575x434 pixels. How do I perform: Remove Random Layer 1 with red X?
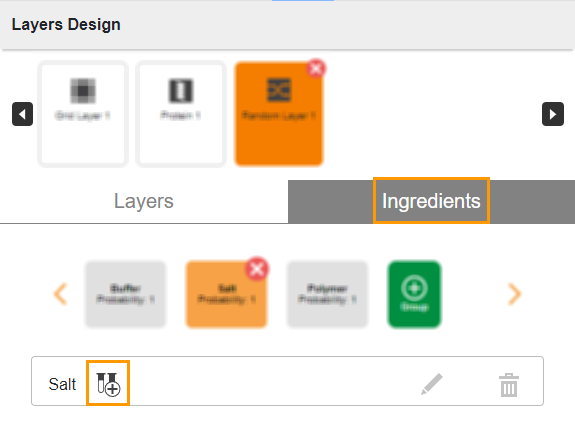[x=316, y=68]
